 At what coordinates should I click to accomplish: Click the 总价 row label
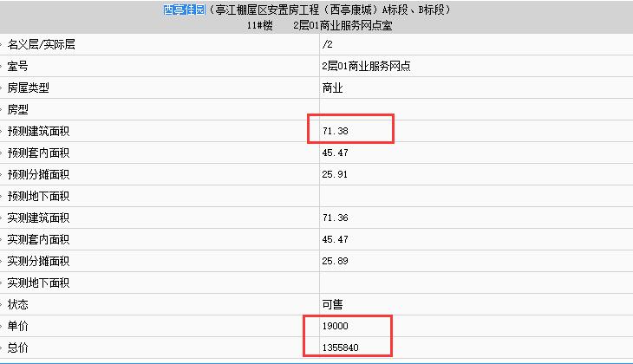(x=17, y=348)
